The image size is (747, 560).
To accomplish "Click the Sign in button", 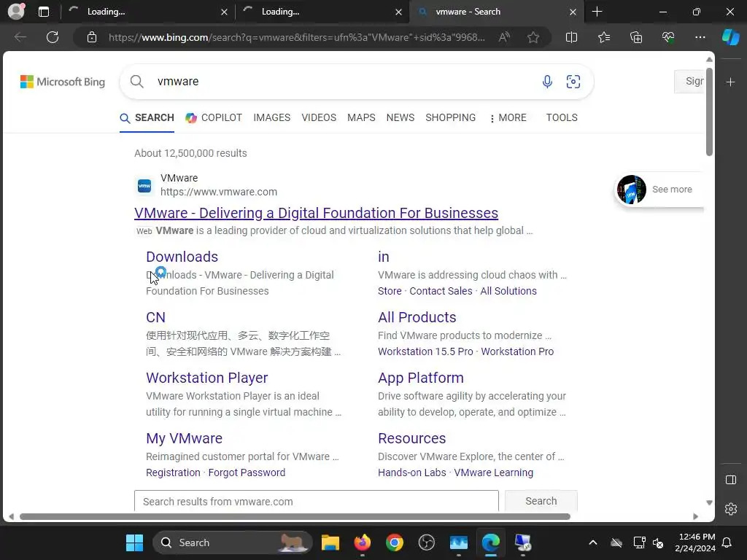I will coord(689,82).
